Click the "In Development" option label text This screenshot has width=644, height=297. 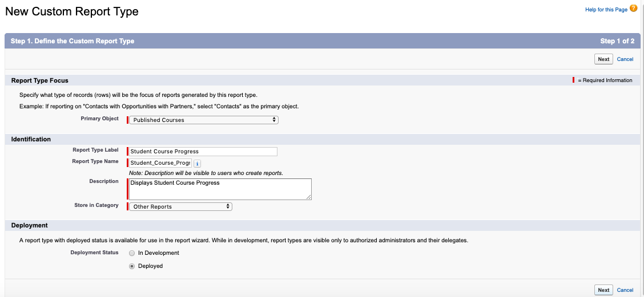[159, 253]
